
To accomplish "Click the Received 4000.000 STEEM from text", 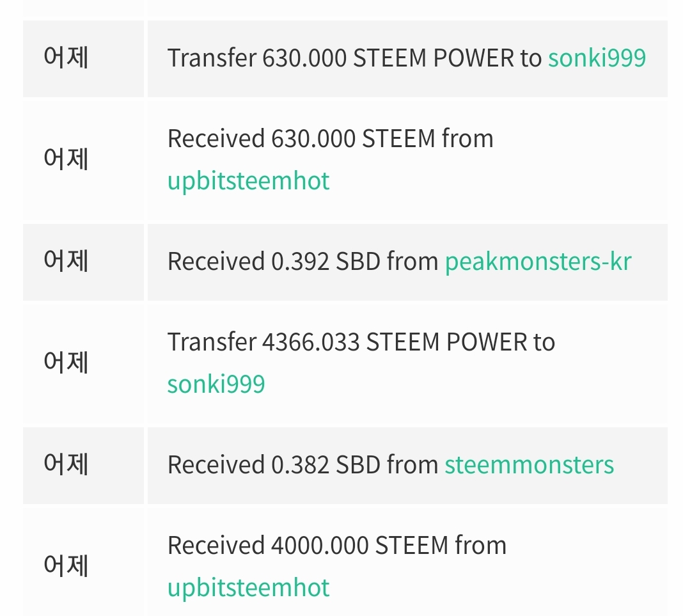I will tap(336, 546).
